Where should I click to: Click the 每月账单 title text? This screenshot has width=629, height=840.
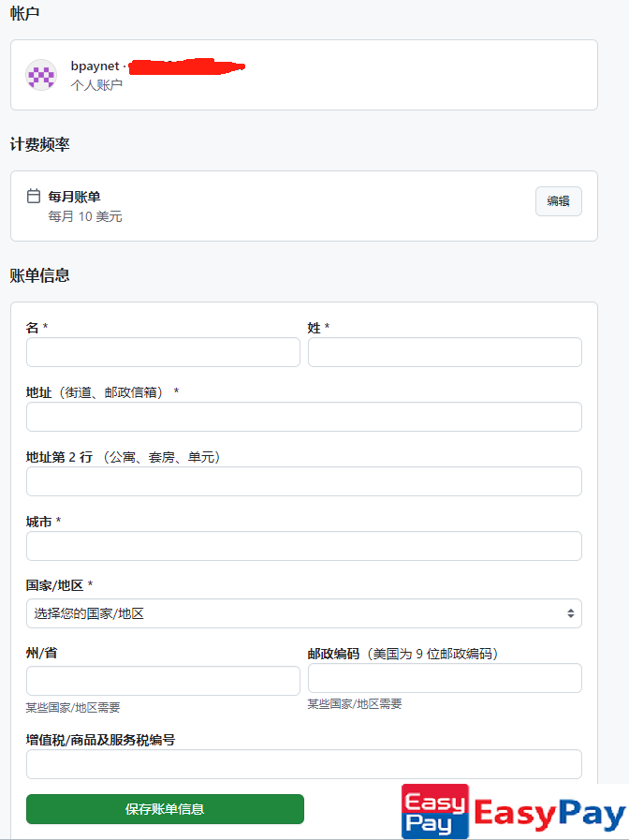pos(74,197)
